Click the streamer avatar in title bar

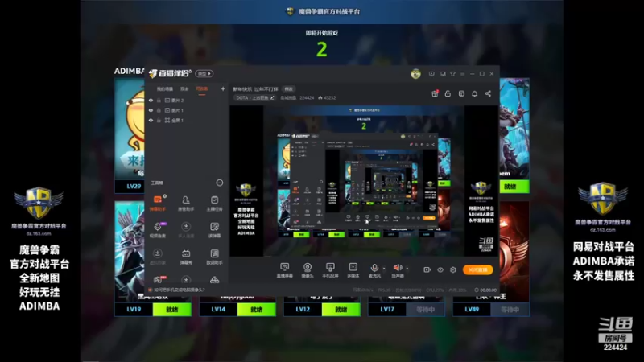tap(415, 74)
